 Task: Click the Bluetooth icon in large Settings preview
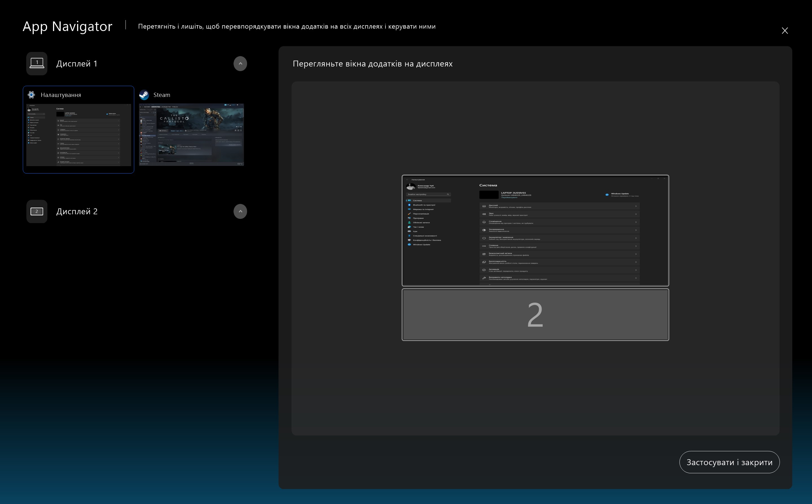click(x=409, y=205)
